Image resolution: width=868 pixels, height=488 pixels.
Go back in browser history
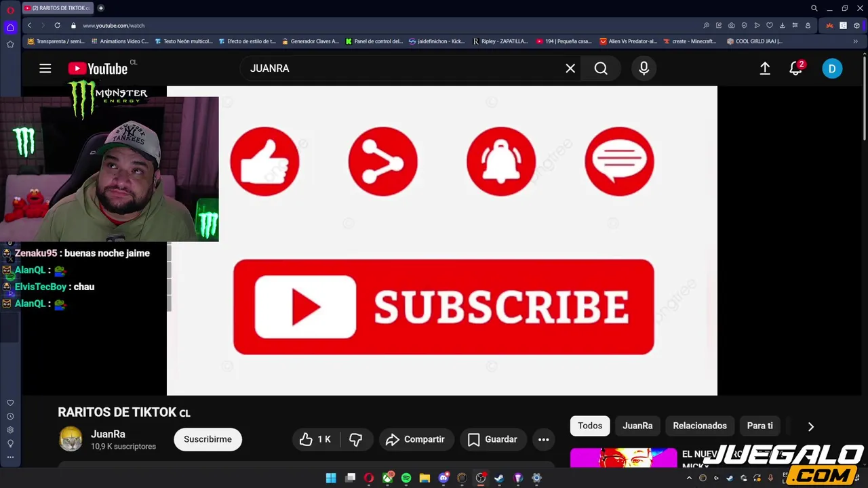(29, 25)
